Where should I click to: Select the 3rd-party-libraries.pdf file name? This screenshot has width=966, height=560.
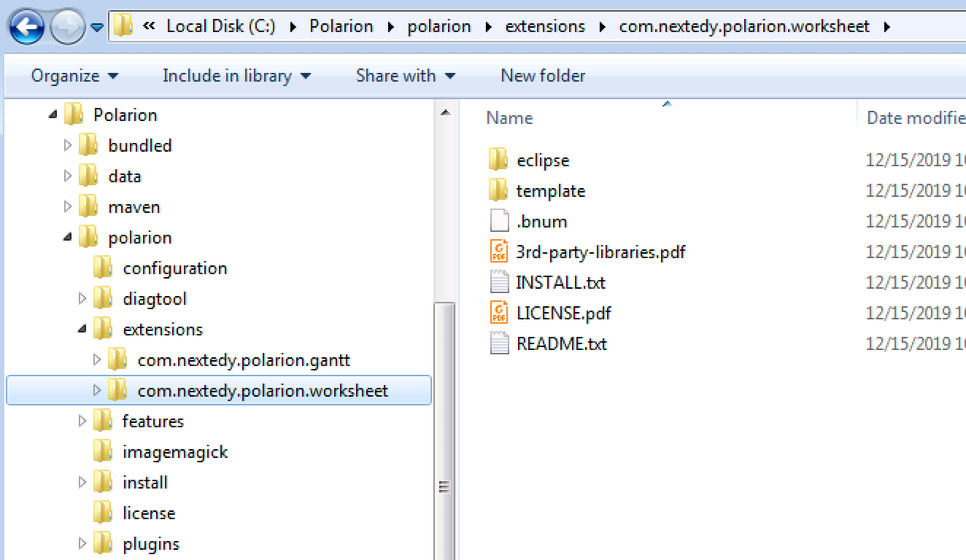[x=600, y=252]
